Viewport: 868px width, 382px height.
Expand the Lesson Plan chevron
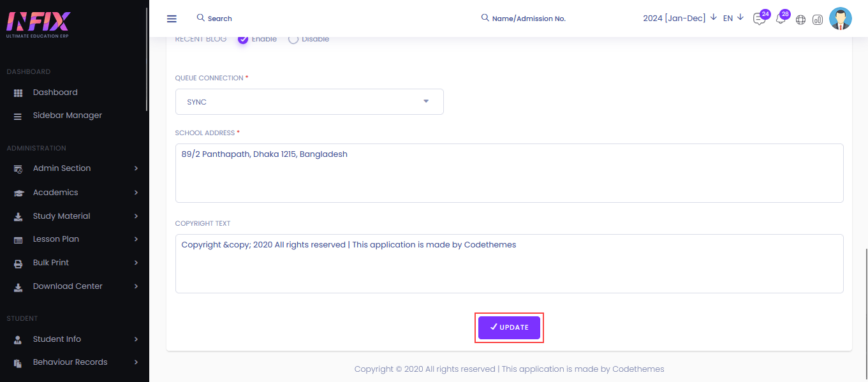pyautogui.click(x=136, y=239)
